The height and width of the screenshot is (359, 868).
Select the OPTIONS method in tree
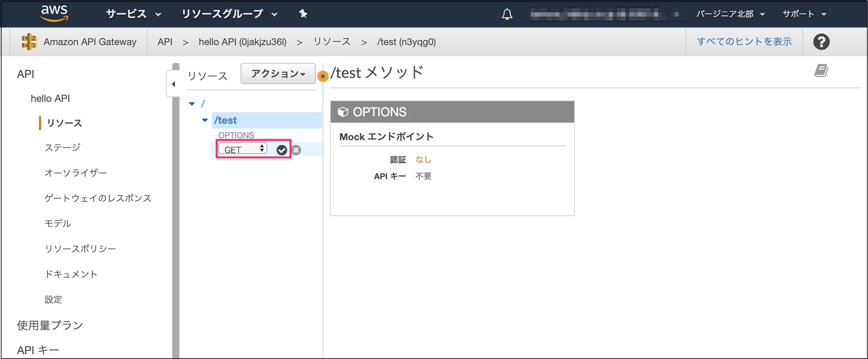pos(236,135)
